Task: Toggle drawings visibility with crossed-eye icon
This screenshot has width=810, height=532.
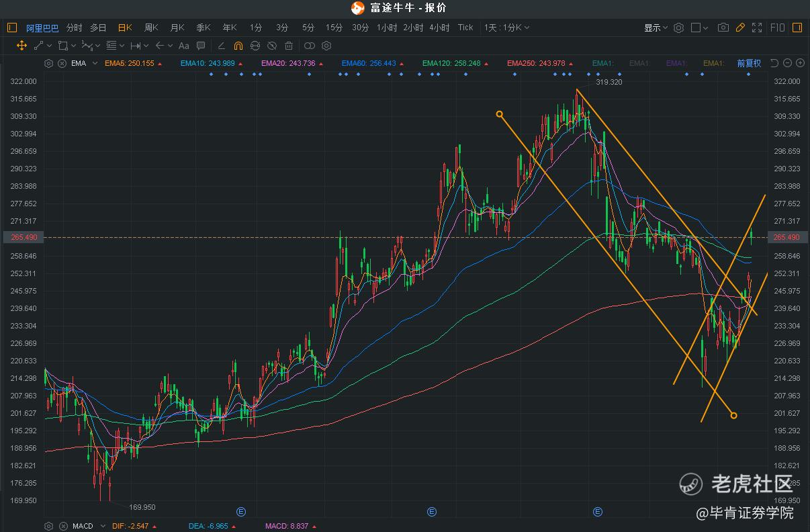Action: tap(272, 46)
